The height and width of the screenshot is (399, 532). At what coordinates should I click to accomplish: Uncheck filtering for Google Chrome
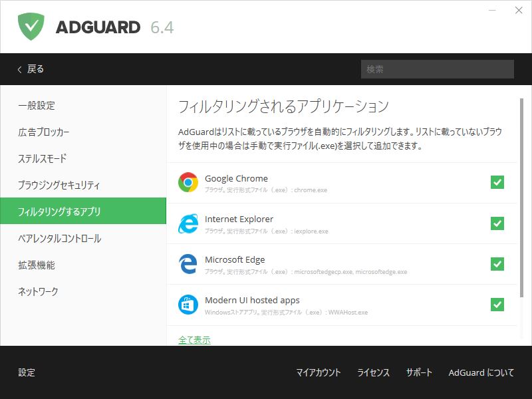coord(497,182)
